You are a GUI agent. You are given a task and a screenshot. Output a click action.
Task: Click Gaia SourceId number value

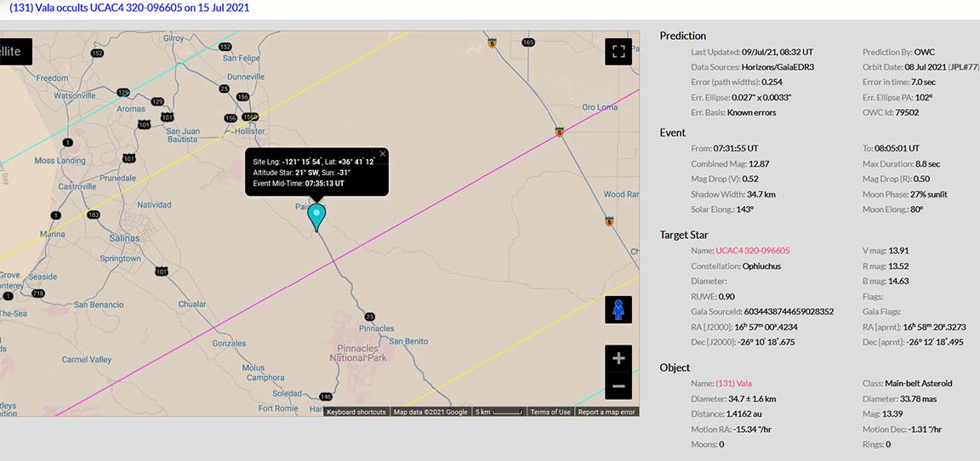point(790,311)
